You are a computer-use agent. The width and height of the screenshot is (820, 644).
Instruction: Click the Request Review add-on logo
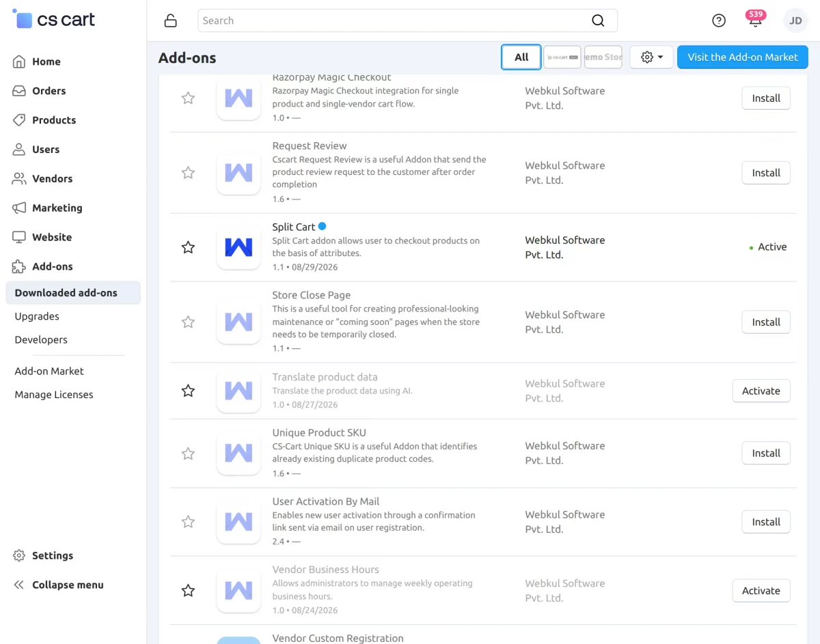click(x=238, y=173)
